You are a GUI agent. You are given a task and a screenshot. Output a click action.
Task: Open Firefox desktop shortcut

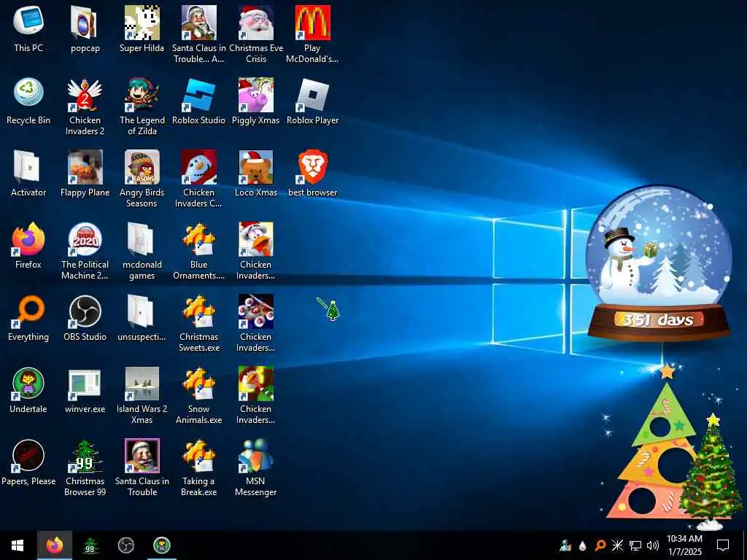[x=28, y=245]
